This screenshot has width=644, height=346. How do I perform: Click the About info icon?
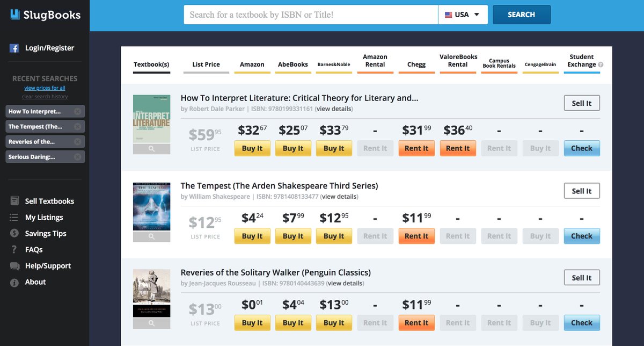pyautogui.click(x=14, y=282)
